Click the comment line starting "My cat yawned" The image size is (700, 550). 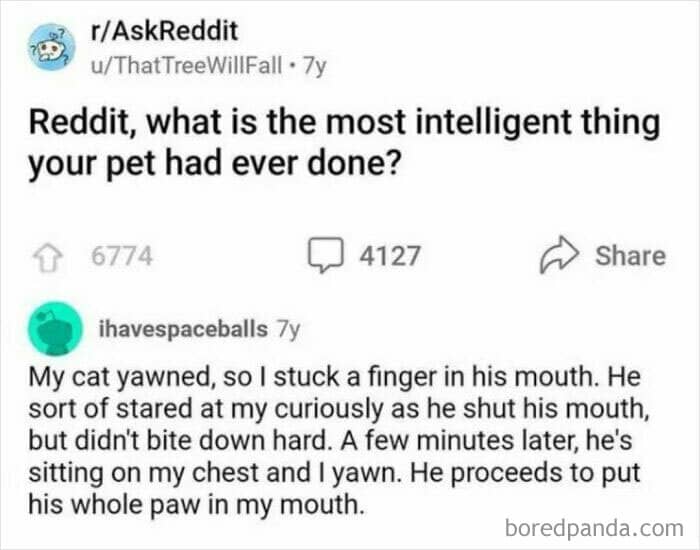coord(335,377)
